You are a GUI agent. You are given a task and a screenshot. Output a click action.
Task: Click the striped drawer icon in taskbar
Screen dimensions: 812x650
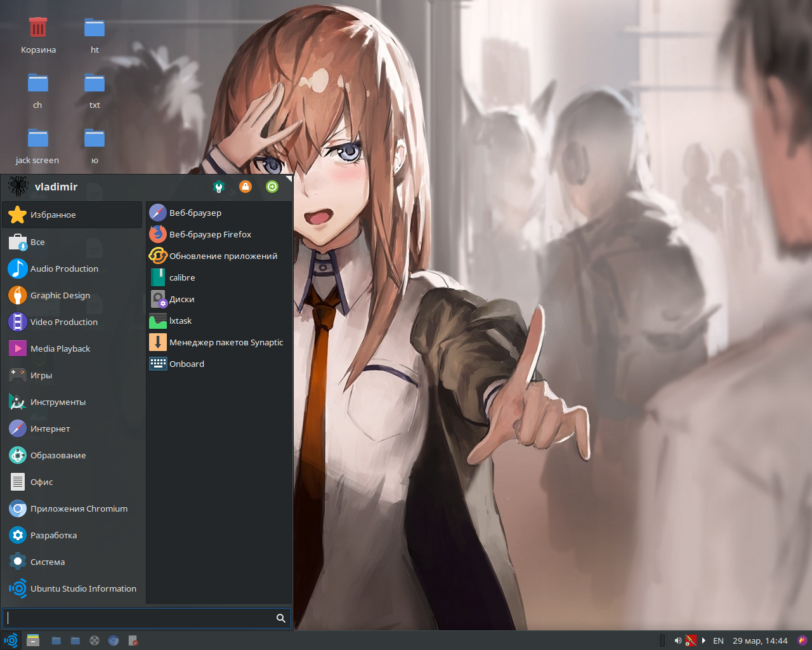point(33,640)
